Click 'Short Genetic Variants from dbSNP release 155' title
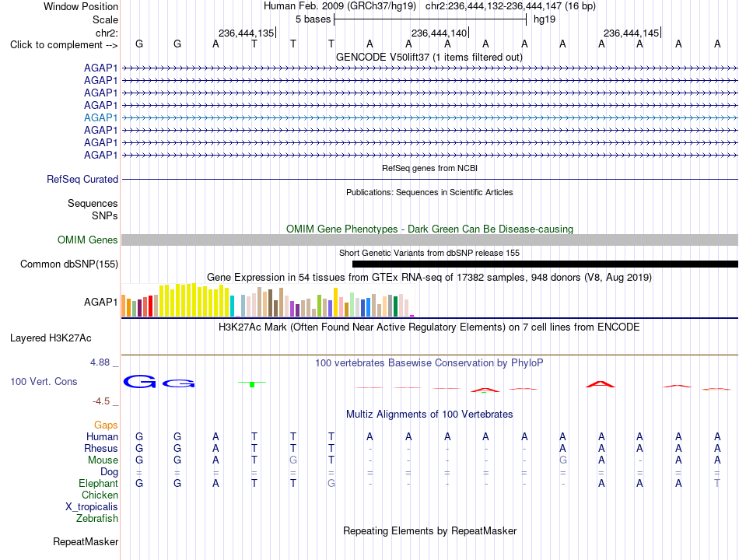Viewport: 739px width, 560px height. pos(429,253)
